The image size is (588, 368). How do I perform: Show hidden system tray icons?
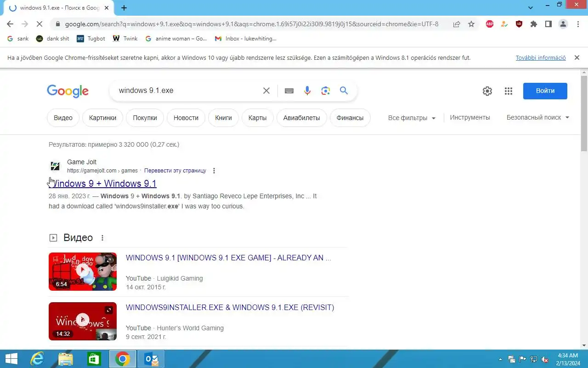[500, 359]
